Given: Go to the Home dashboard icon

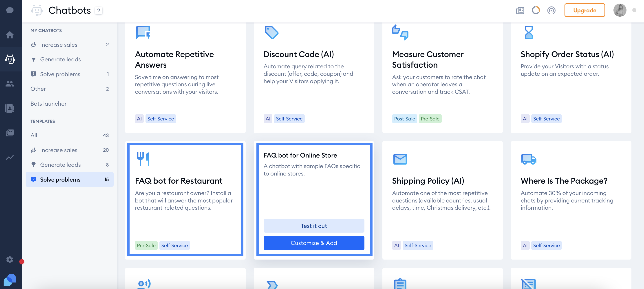Looking at the screenshot, I should coord(10,35).
